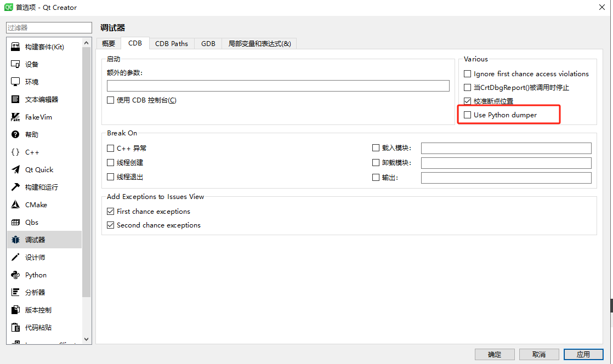Click the 应用 apply button
Viewport: 613px width, 364px height.
(x=583, y=354)
